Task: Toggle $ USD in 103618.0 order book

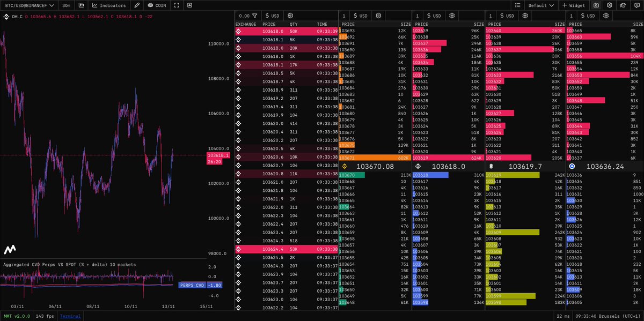Action: click(x=433, y=16)
